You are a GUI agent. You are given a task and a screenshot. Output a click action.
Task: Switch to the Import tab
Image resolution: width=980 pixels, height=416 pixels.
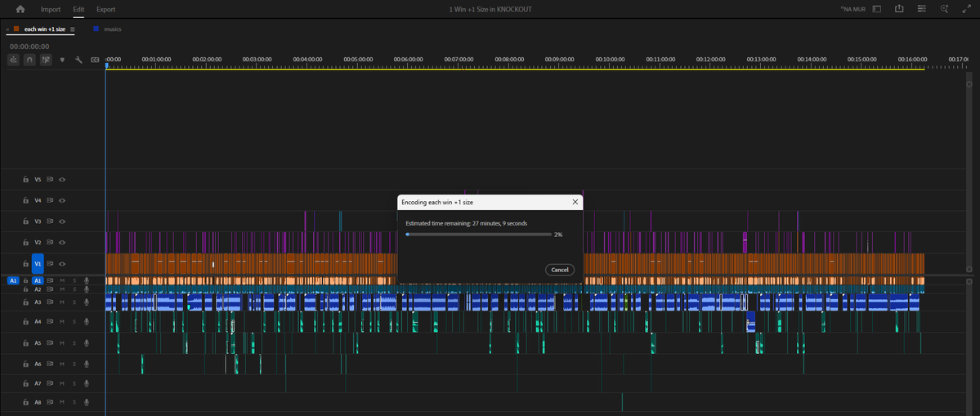pos(51,9)
